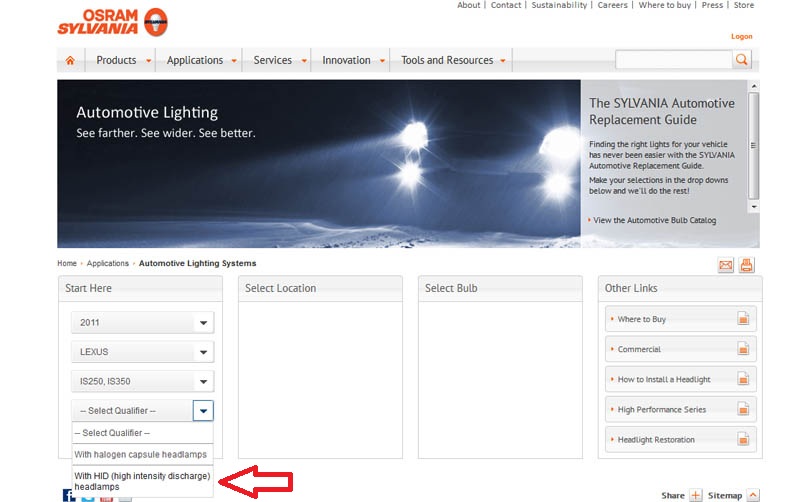Choose With HID headlamps option
Screen dimensions: 800x502
click(142, 481)
